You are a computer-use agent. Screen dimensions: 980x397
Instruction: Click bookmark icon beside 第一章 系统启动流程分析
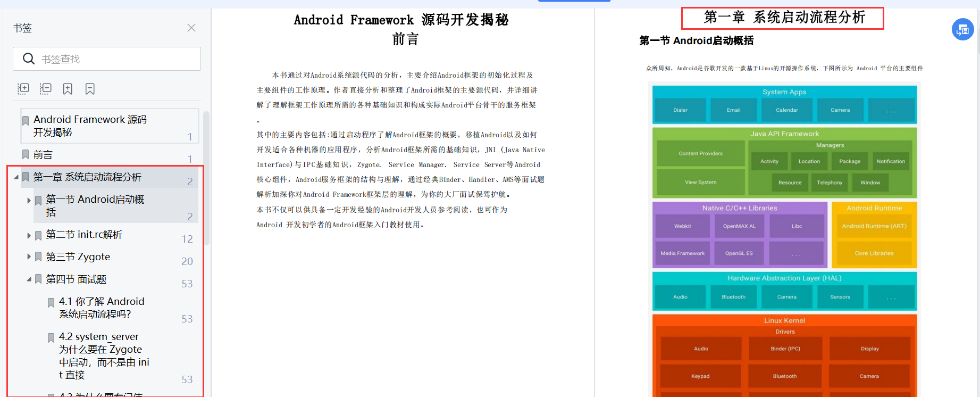coord(26,177)
